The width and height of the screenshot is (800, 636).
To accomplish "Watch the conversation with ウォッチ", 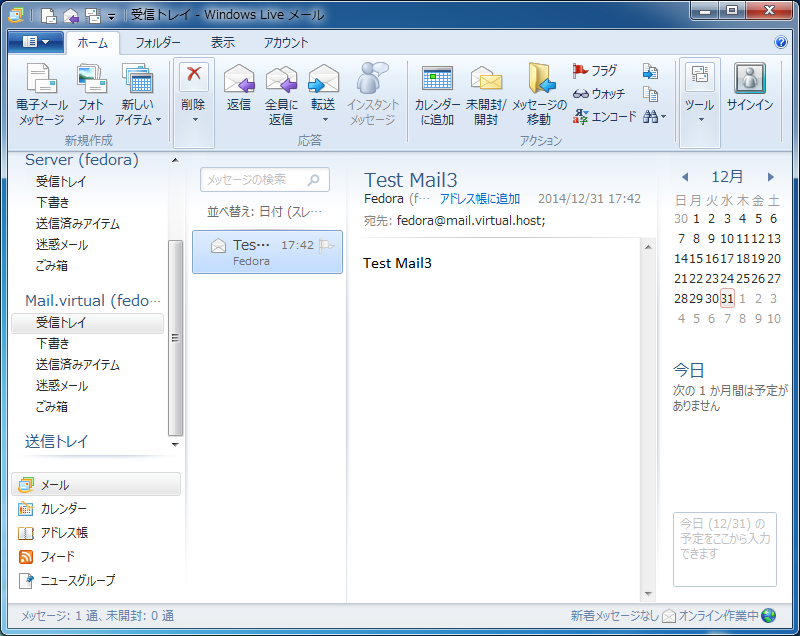I will pos(599,94).
